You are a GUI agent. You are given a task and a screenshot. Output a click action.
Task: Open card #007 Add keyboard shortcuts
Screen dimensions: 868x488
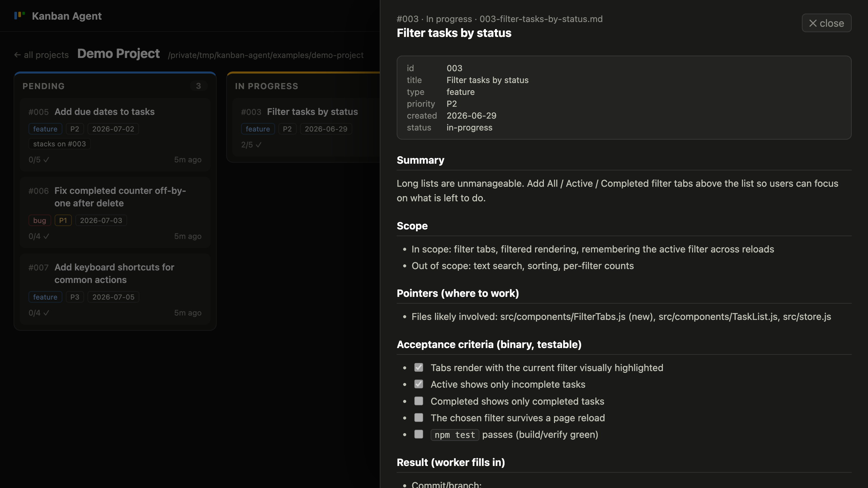[x=115, y=289]
